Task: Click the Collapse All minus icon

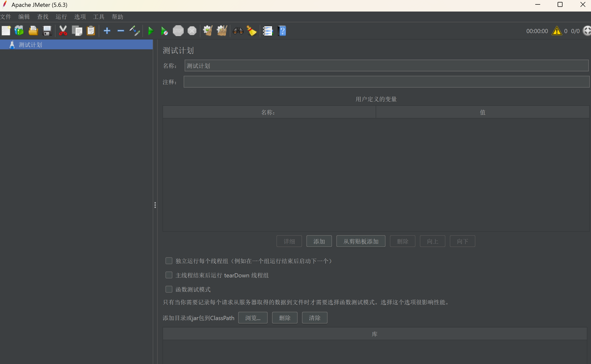Action: coord(121,31)
